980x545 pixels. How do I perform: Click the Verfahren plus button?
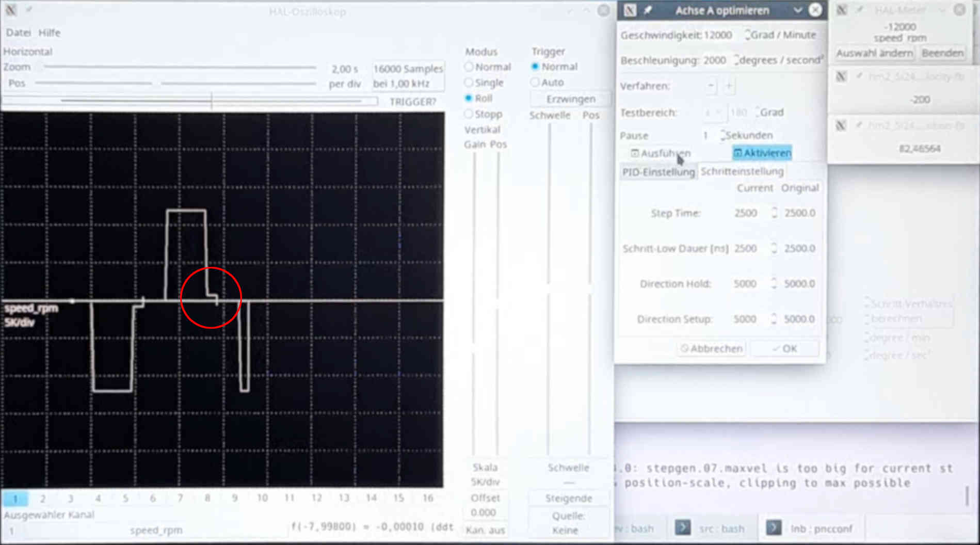tap(729, 86)
